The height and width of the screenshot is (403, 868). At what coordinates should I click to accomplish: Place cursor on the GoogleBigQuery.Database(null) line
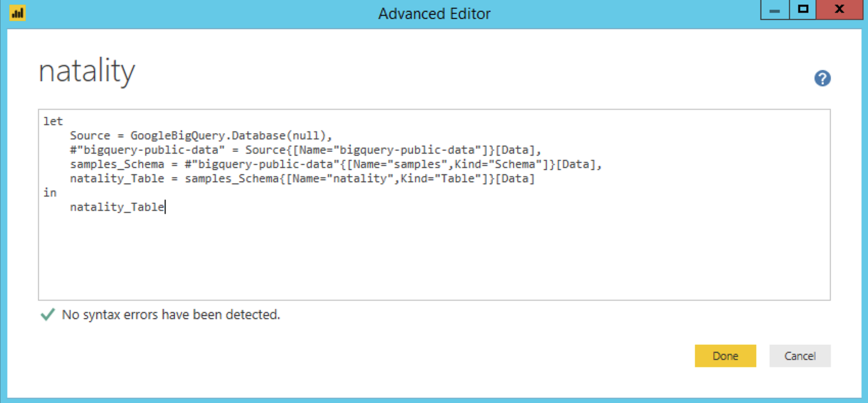[201, 136]
